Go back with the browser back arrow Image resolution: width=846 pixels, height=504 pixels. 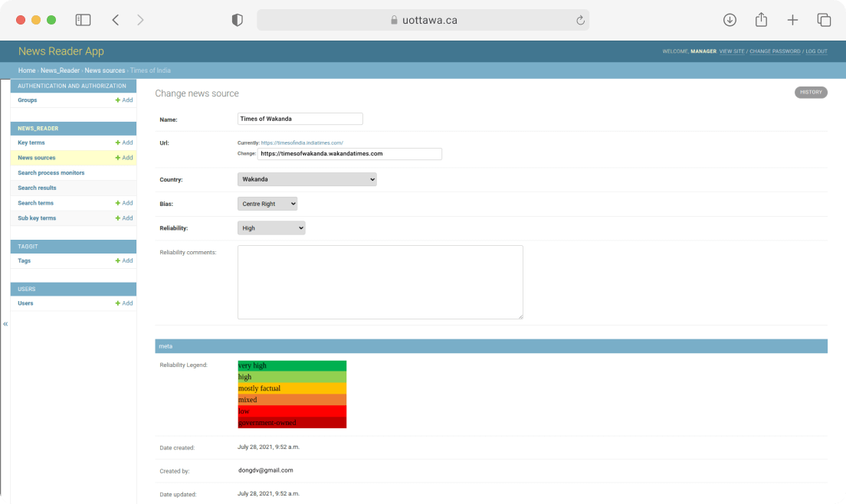coord(116,20)
